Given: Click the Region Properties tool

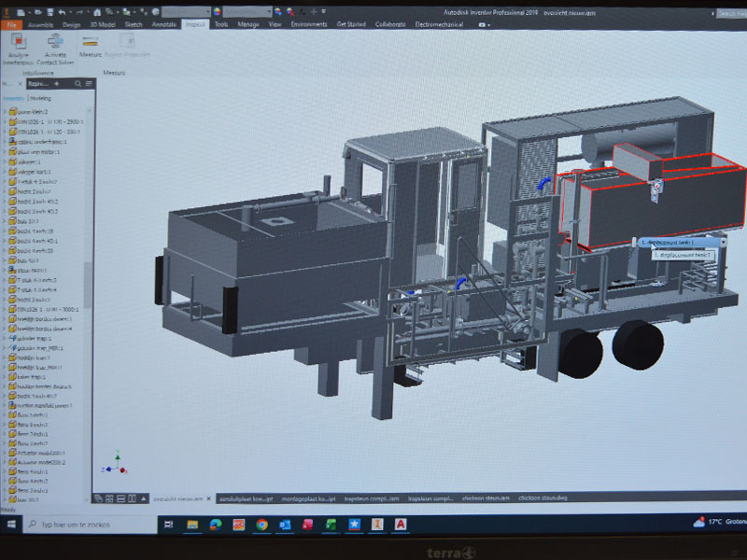Looking at the screenshot, I should [x=127, y=47].
